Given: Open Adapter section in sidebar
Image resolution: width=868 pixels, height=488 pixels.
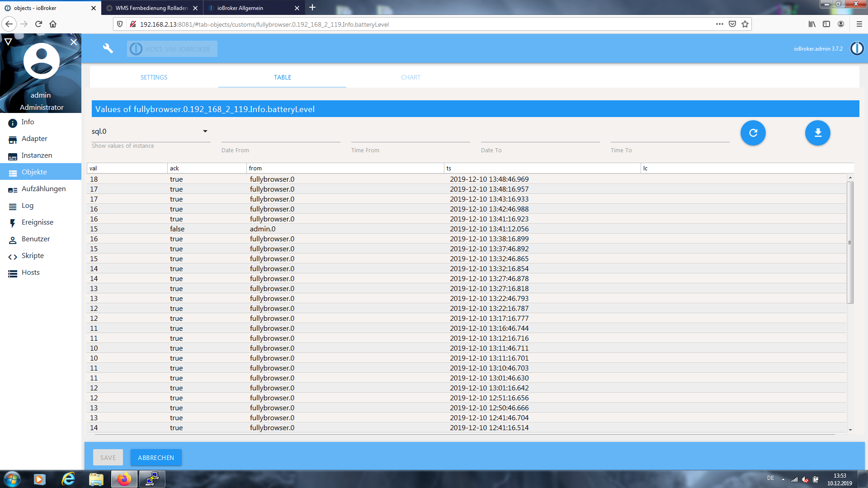Looking at the screenshot, I should click(x=34, y=139).
